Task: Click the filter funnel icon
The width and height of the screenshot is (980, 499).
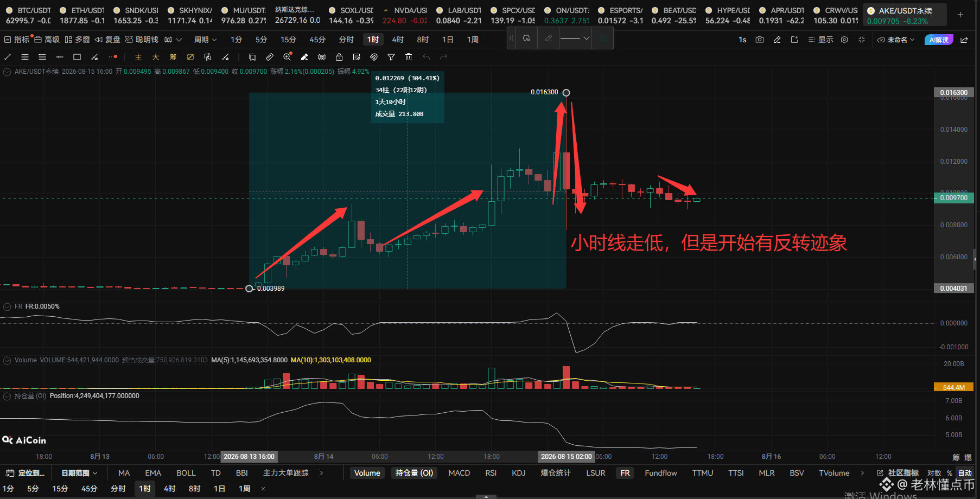Action: click(391, 57)
